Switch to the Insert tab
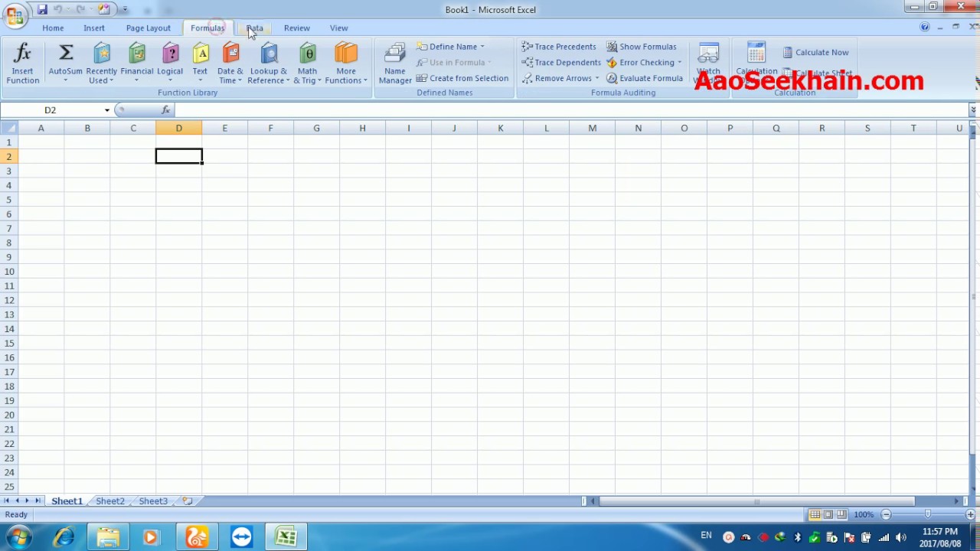Screen dimensions: 980x551 point(94,28)
